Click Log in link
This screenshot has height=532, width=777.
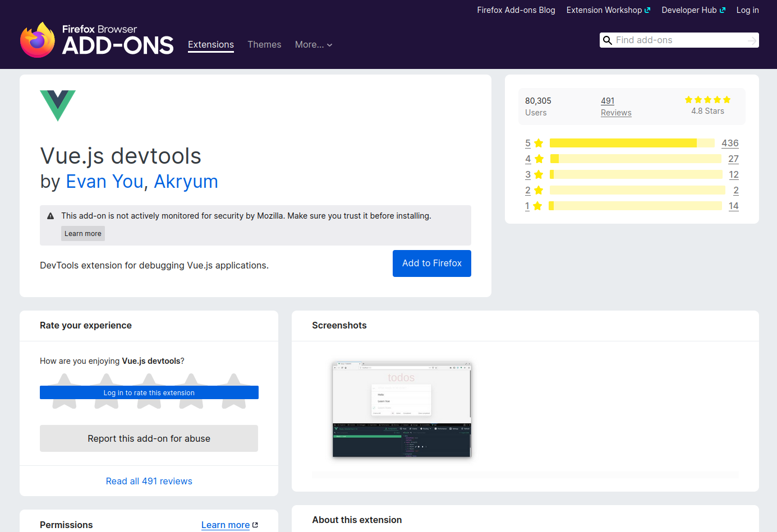[747, 10]
